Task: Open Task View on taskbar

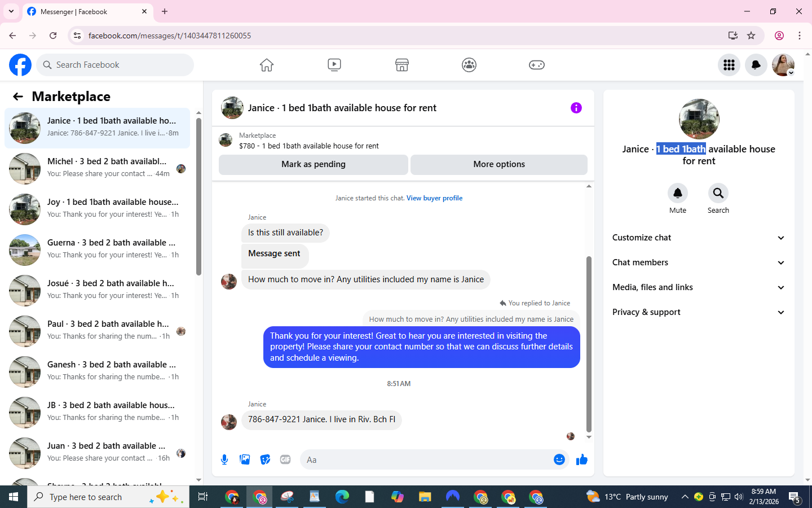Action: 203,497
